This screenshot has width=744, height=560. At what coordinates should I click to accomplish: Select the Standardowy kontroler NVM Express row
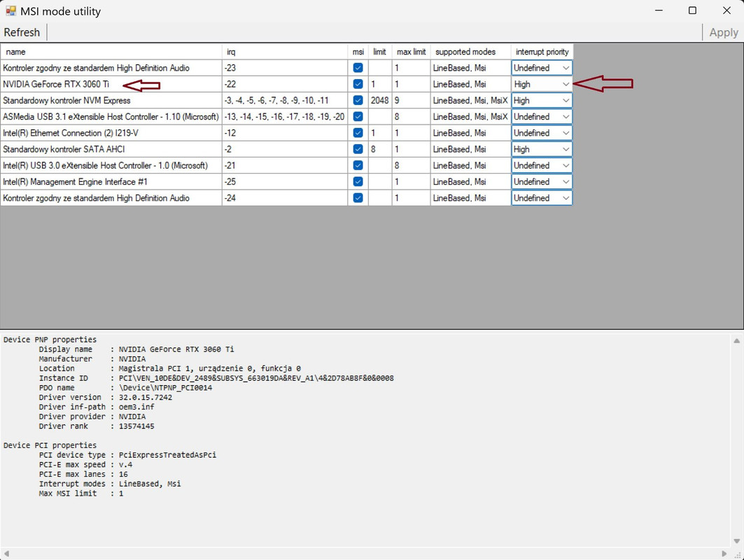(x=111, y=100)
